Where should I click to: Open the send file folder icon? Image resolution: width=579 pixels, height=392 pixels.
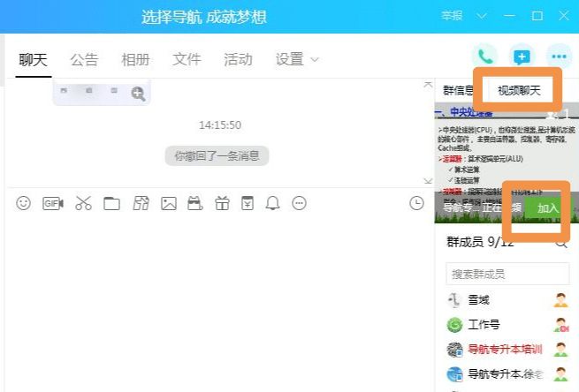[x=111, y=204]
